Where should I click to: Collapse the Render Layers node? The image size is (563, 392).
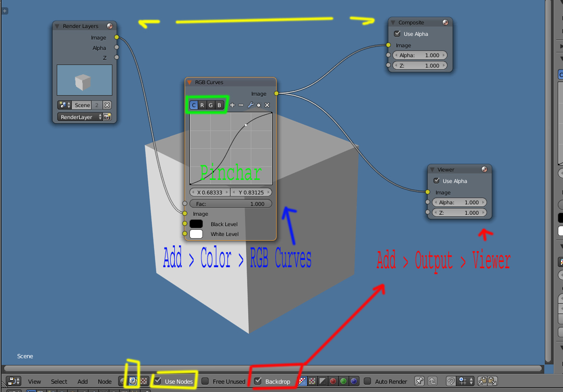pyautogui.click(x=57, y=26)
